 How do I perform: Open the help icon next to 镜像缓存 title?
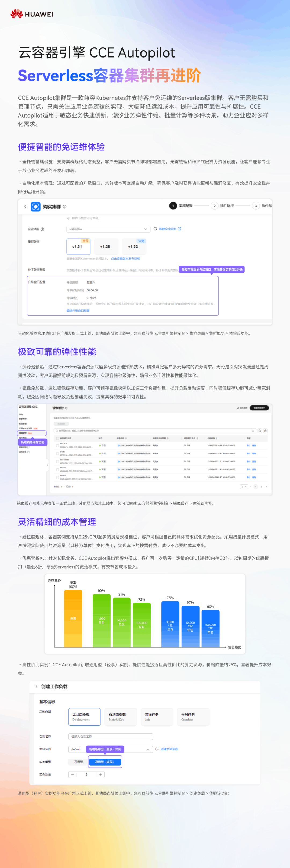pyautogui.click(x=66, y=408)
